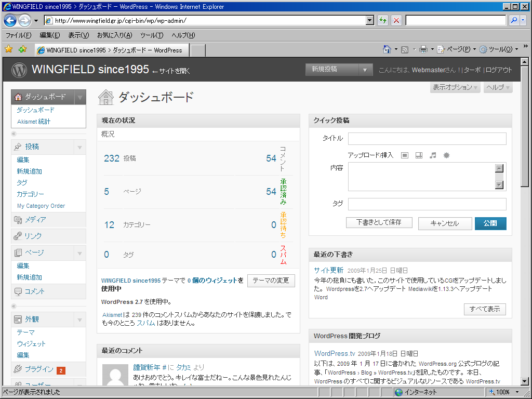Click the 下書きとして保存 save draft button
532x399 pixels.
(379, 222)
